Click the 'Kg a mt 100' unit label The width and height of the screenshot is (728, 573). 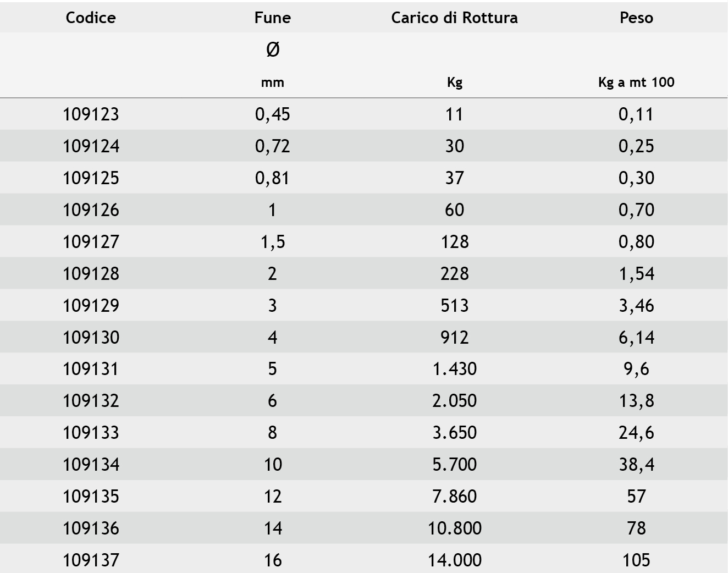click(x=636, y=82)
